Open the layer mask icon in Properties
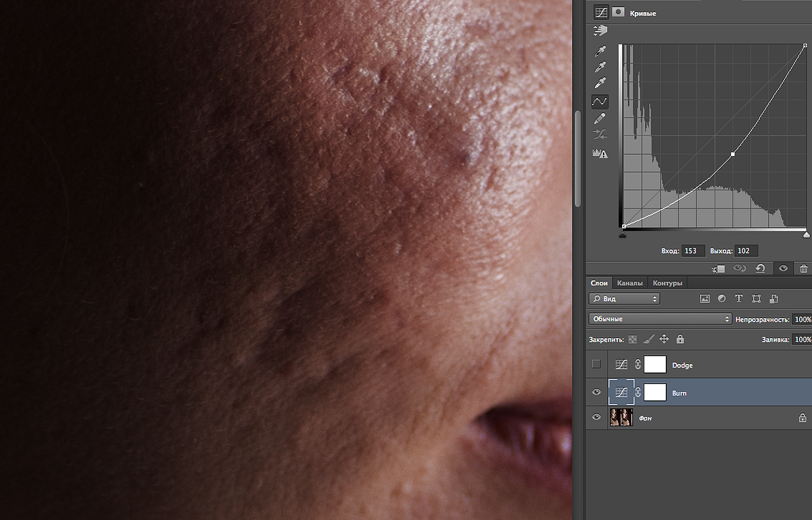812x520 pixels. click(x=618, y=12)
